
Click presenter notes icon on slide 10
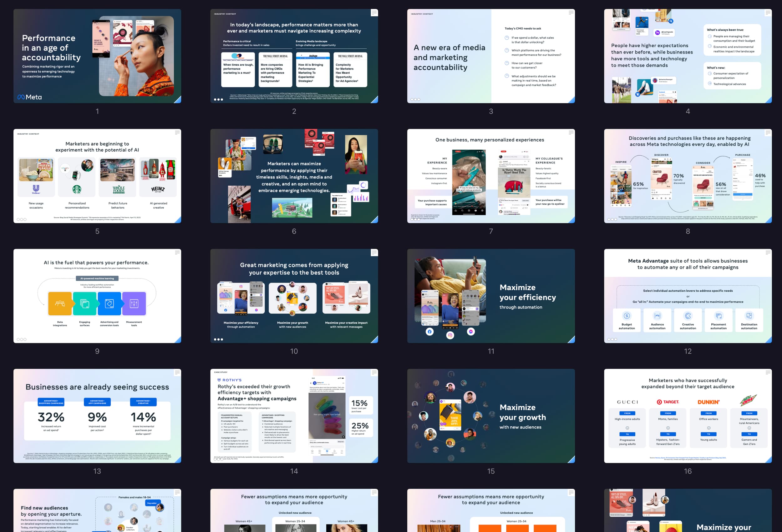click(x=374, y=253)
